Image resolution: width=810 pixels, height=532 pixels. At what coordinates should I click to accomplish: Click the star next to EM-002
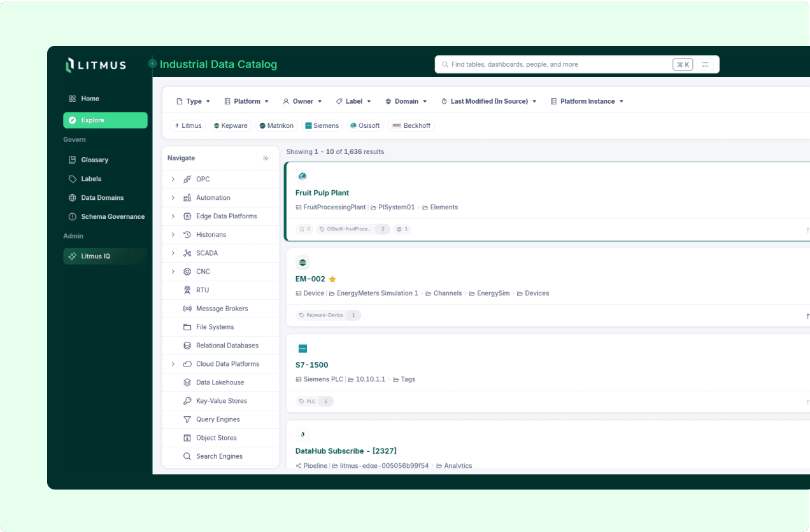click(x=332, y=279)
